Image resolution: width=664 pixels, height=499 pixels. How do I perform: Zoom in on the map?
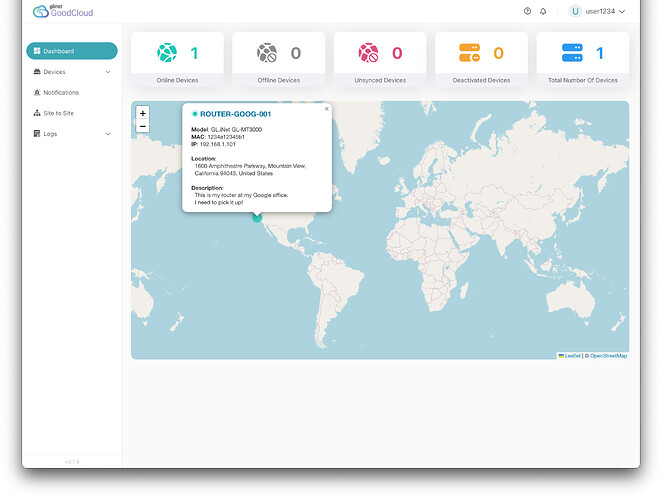click(143, 113)
